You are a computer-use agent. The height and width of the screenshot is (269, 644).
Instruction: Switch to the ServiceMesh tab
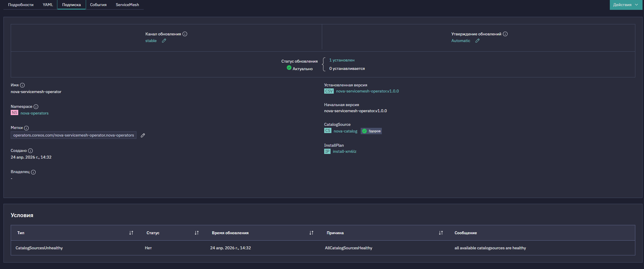127,5
